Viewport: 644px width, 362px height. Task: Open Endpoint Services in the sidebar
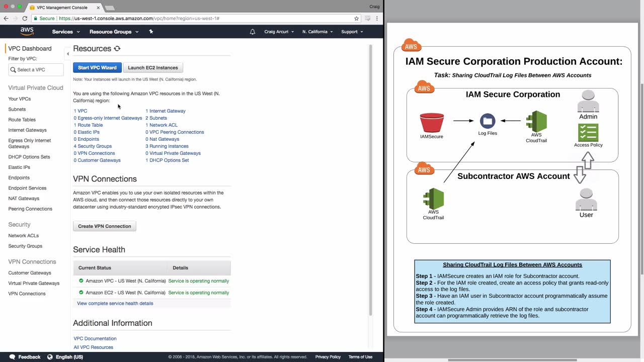point(27,188)
